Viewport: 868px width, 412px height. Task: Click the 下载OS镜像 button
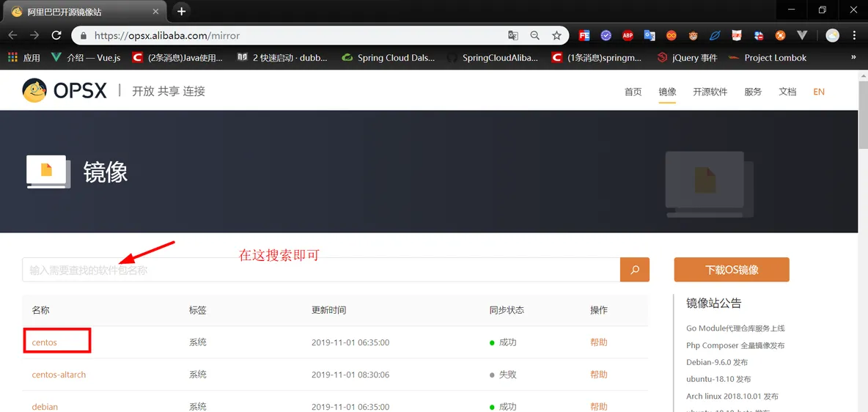pyautogui.click(x=732, y=270)
